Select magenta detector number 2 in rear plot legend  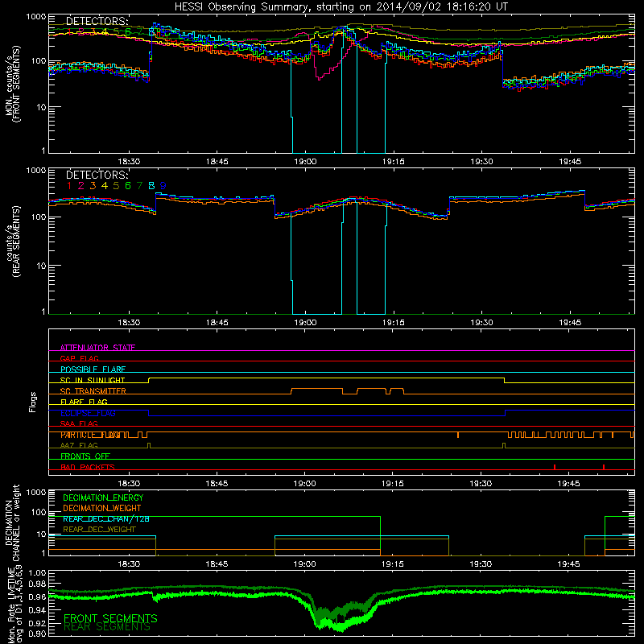tap(81, 186)
